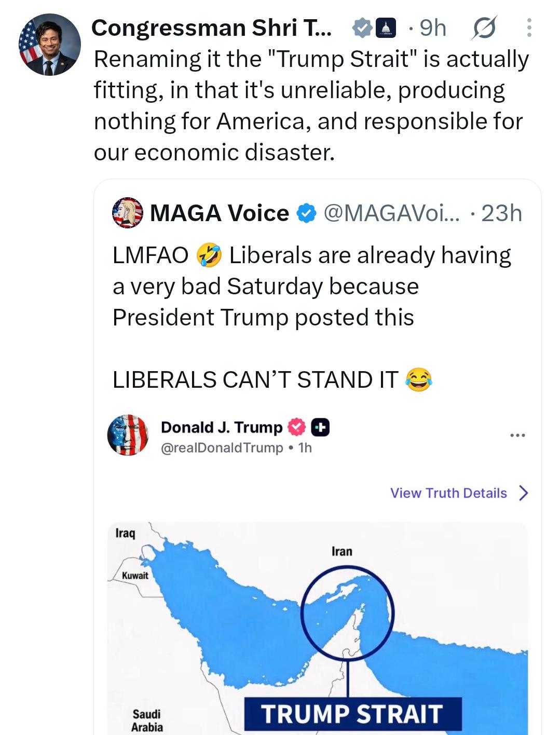Open the three-dot post options menu
Screen dimensions: 560x735
(529, 28)
